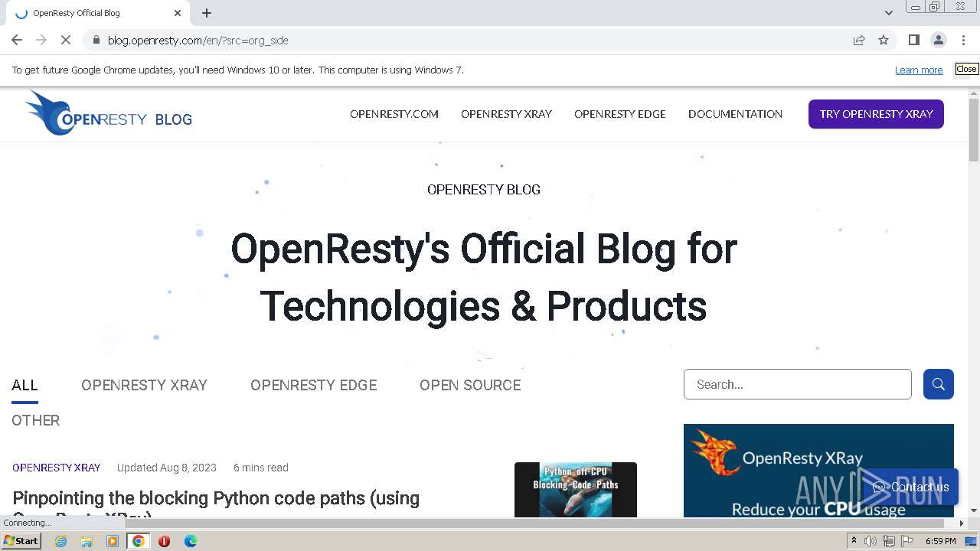Close the OpenResty Official Blog tab
Viewport: 980px width, 551px height.
pos(178,13)
